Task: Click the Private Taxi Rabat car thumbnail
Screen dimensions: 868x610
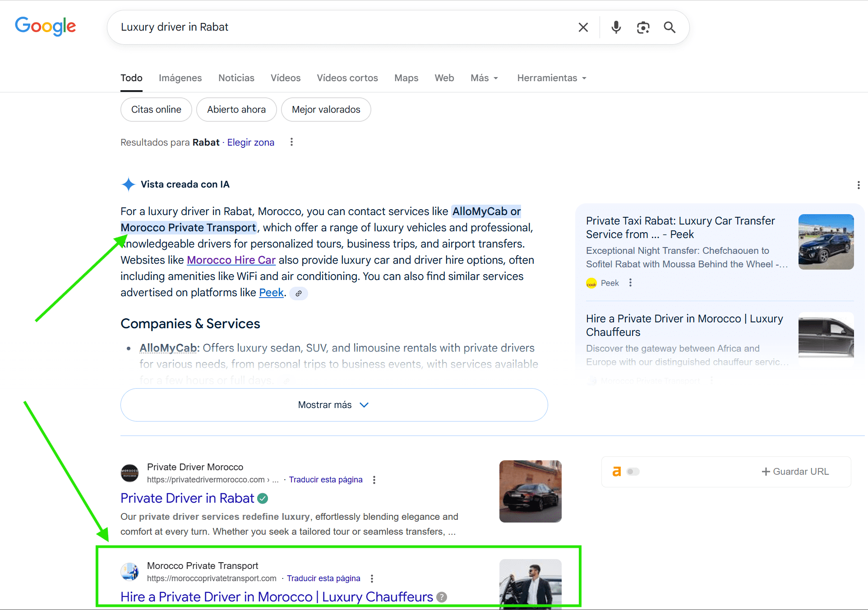Action: point(826,242)
